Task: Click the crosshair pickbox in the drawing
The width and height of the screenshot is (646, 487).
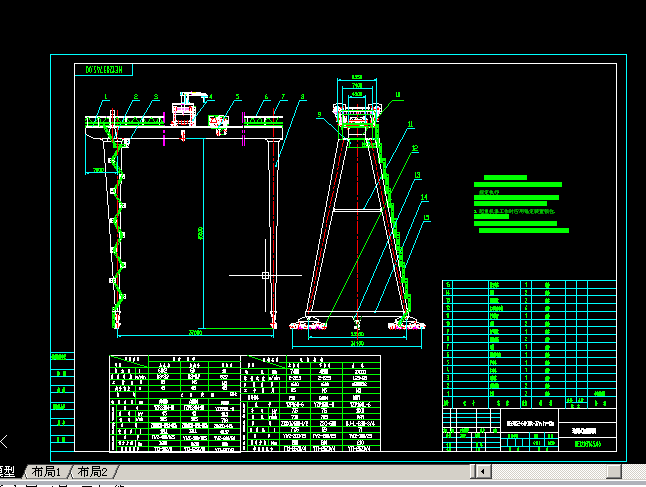Action: pyautogui.click(x=265, y=274)
